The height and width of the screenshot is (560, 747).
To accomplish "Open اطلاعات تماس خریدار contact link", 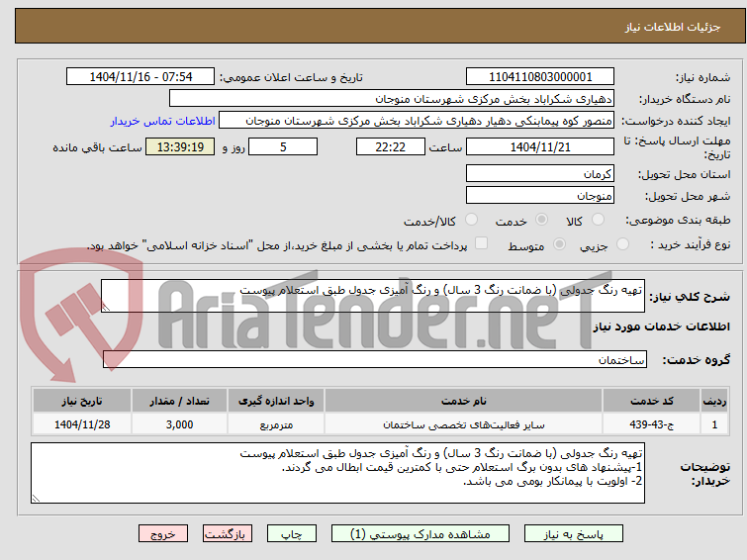I will (163, 121).
